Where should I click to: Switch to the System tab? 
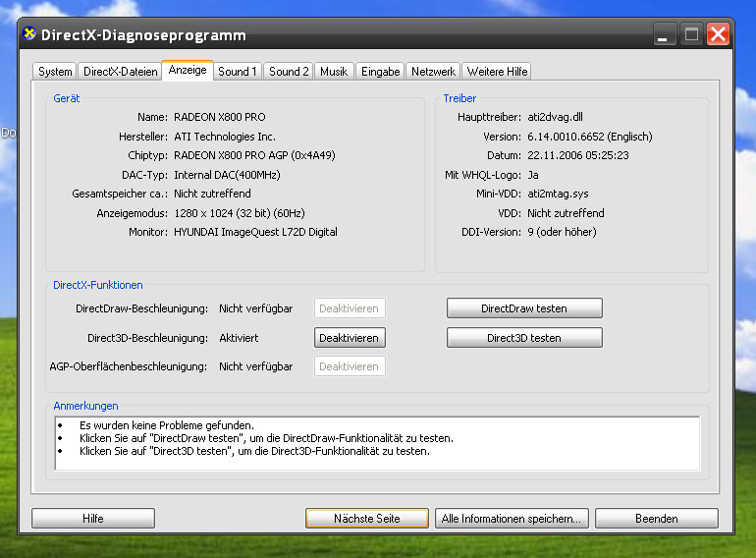pyautogui.click(x=55, y=72)
